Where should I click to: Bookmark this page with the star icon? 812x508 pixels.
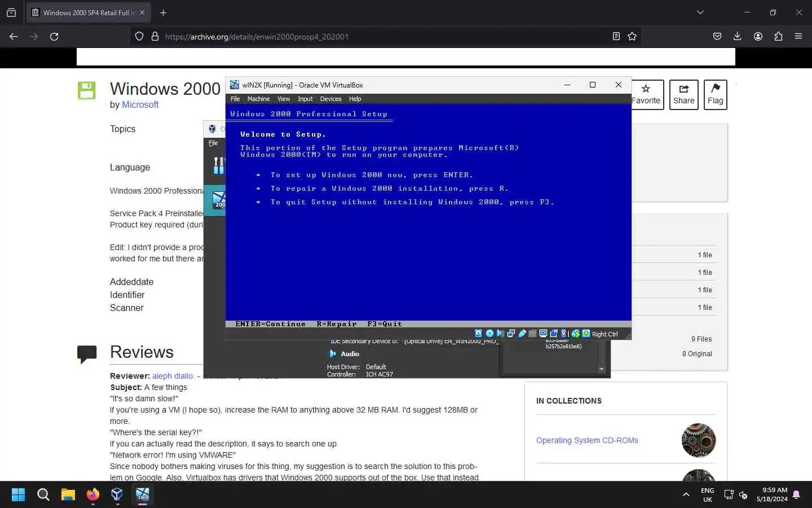632,36
